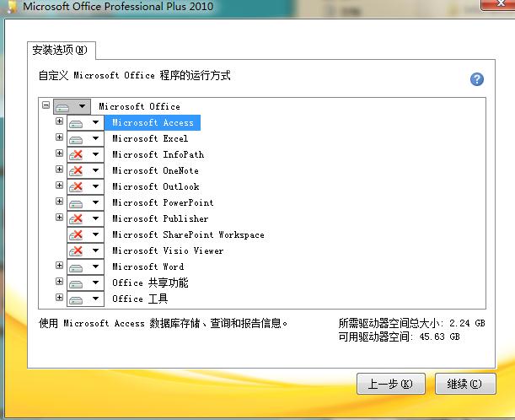Click red X icon beside Visio Viewer
The width and height of the screenshot is (515, 420).
coord(76,251)
